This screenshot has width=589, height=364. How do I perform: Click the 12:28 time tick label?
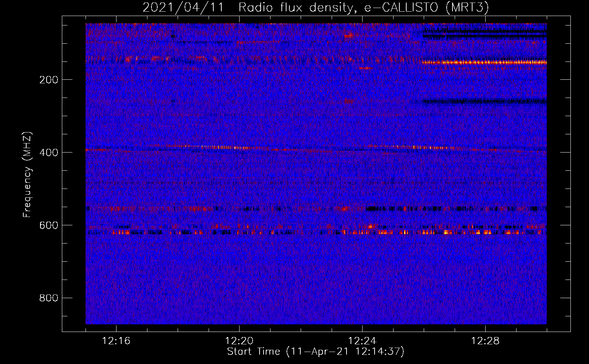pyautogui.click(x=485, y=341)
